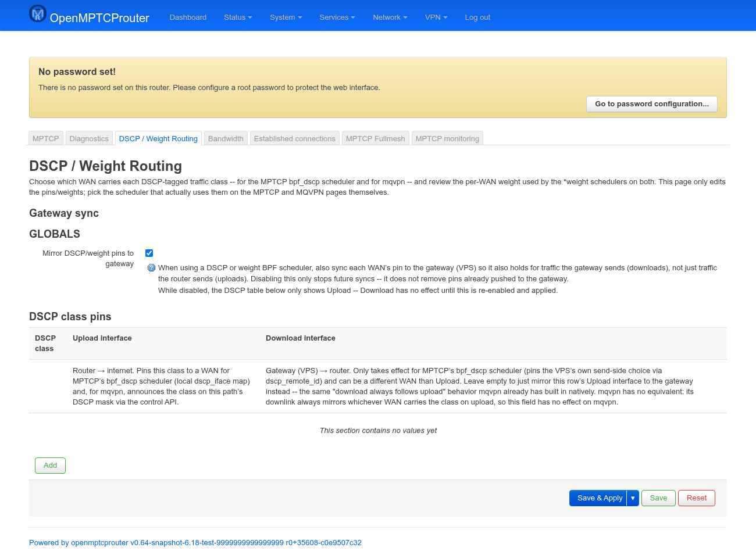This screenshot has height=551, width=756.
Task: Open the Services dropdown menu
Action: pyautogui.click(x=337, y=17)
